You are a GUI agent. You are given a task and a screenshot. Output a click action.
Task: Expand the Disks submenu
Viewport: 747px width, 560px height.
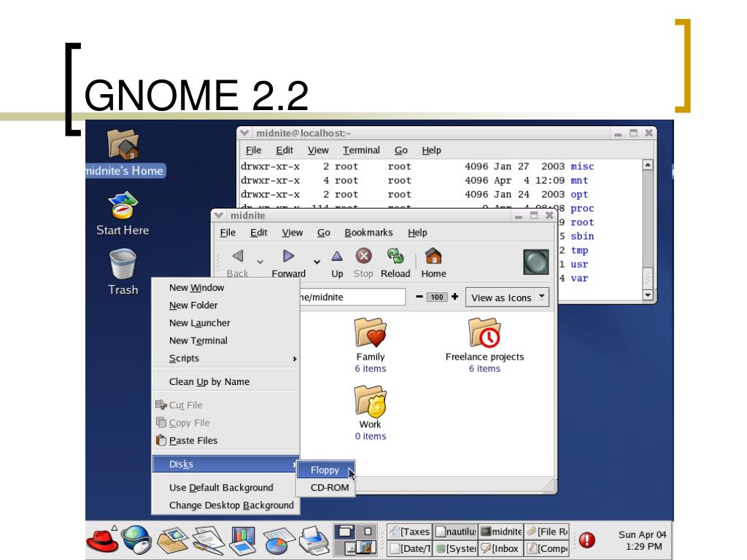click(226, 464)
